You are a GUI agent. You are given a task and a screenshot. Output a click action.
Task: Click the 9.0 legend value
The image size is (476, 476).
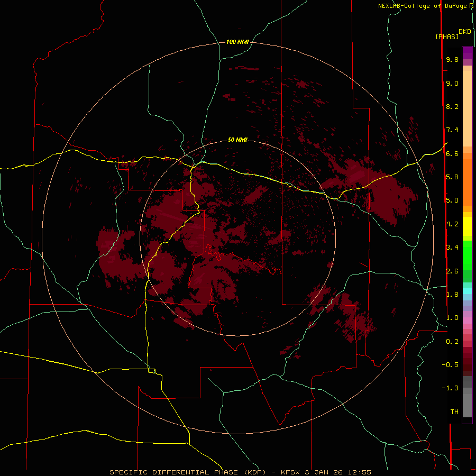point(452,83)
